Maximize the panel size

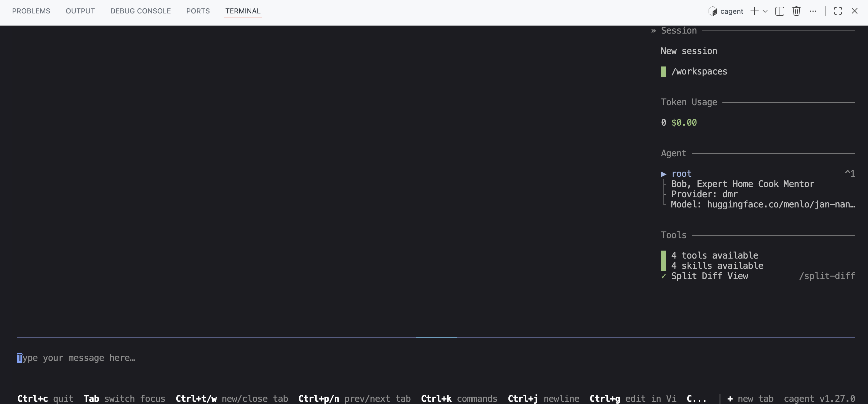(x=838, y=11)
